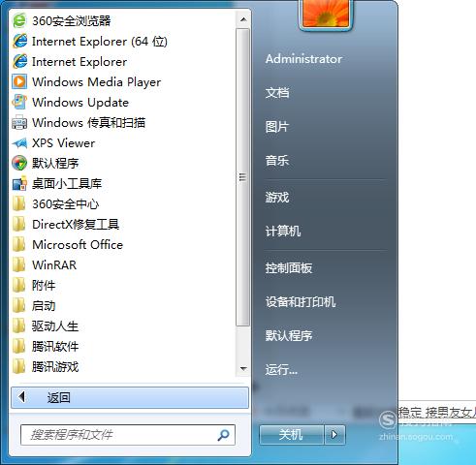The height and width of the screenshot is (465, 476).
Task: Open 游戏 from right pane
Action: click(277, 197)
